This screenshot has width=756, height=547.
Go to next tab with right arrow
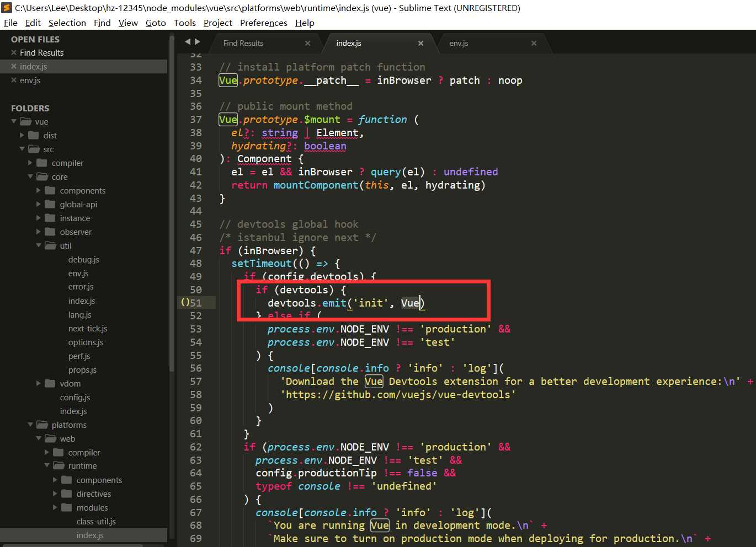[198, 42]
